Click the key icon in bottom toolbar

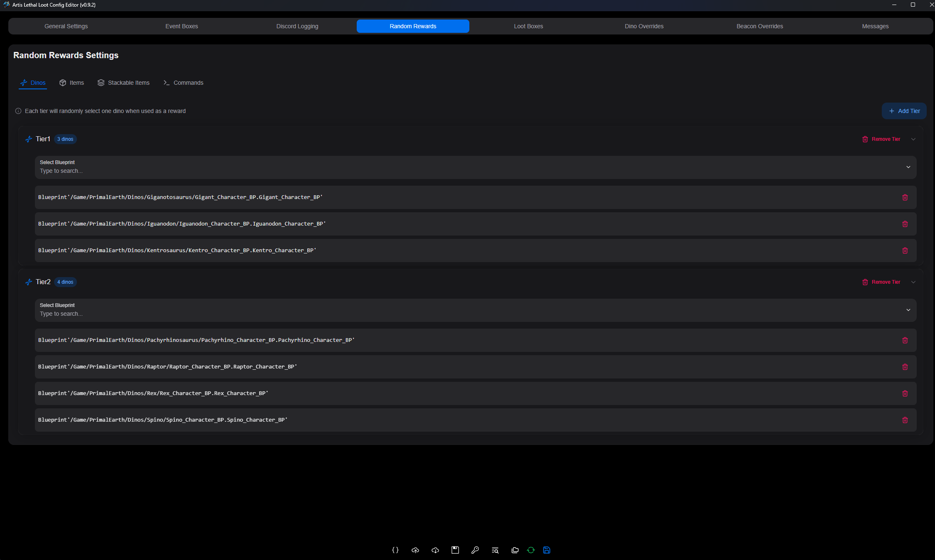475,550
